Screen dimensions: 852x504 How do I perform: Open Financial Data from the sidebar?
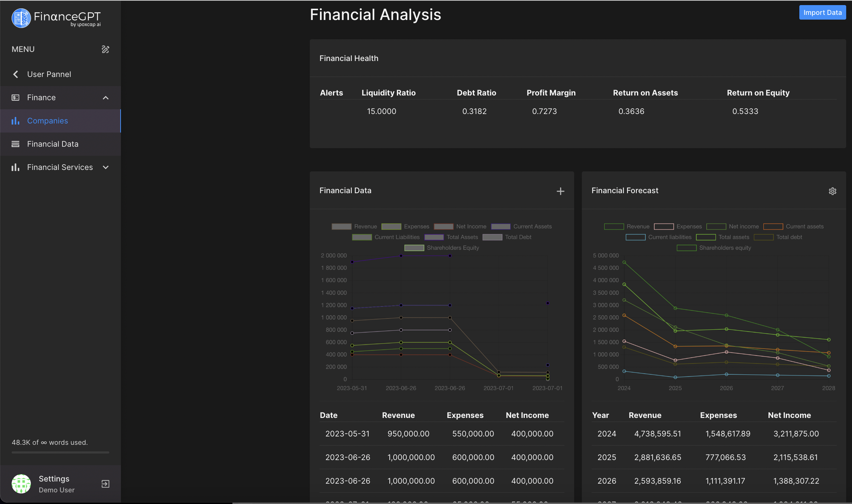tap(53, 144)
